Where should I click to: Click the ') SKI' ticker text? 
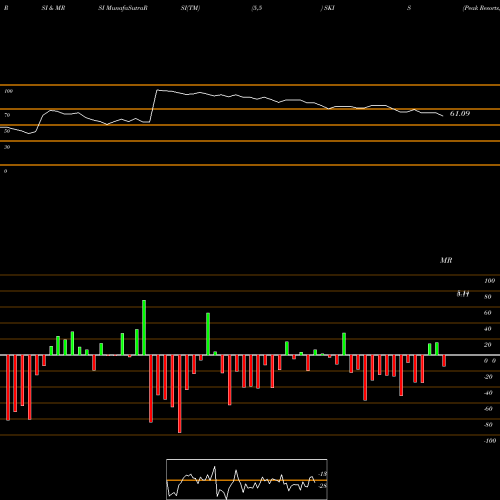coord(328,8)
